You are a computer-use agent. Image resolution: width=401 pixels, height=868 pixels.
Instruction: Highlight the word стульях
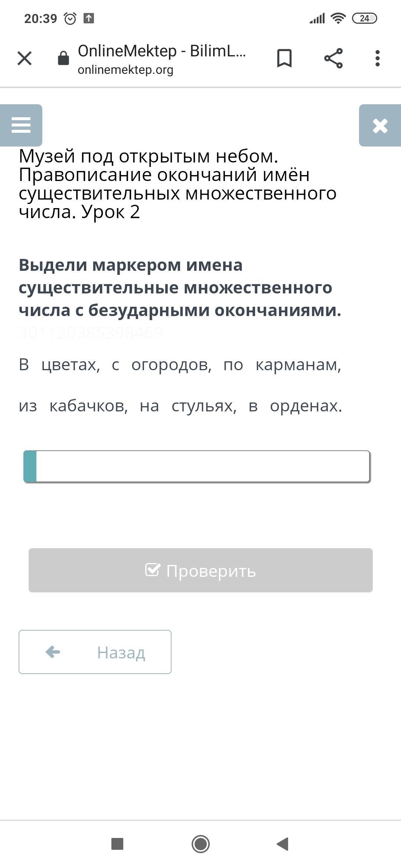pos(203,406)
